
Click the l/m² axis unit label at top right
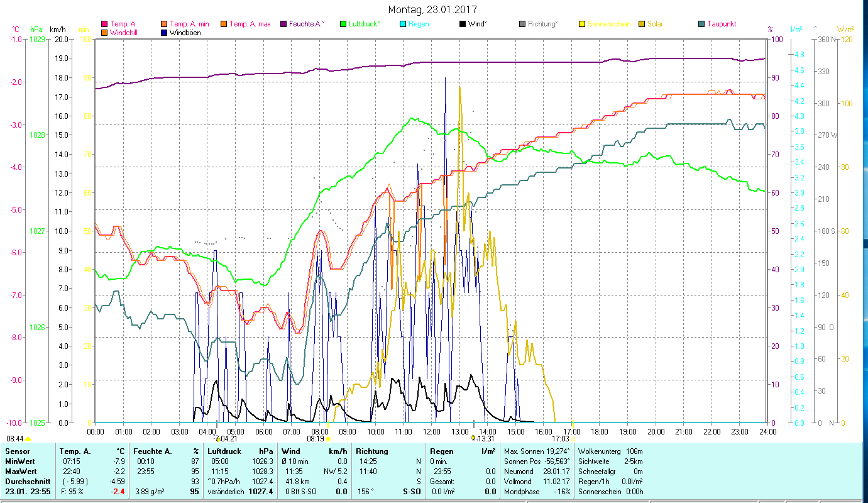tap(795, 30)
